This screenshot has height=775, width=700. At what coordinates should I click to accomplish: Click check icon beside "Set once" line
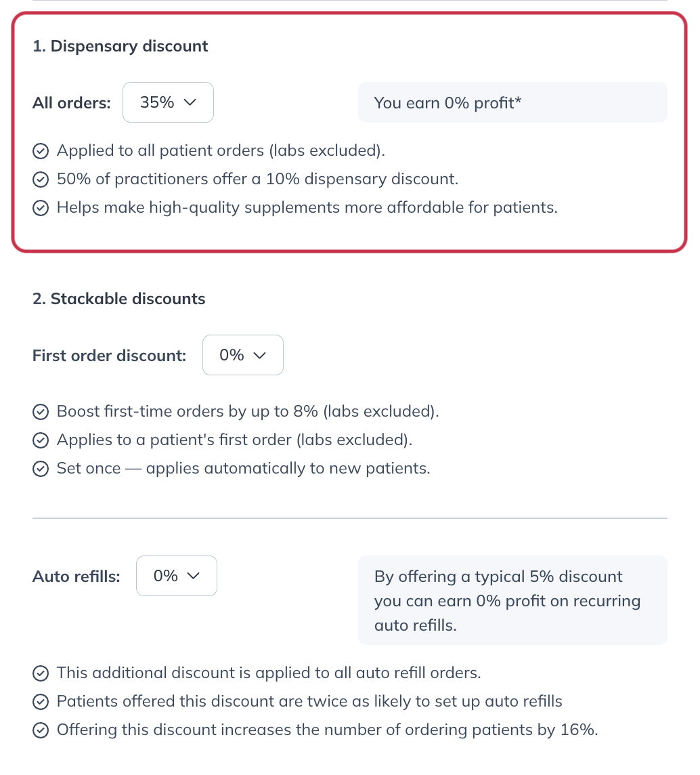tap(41, 469)
